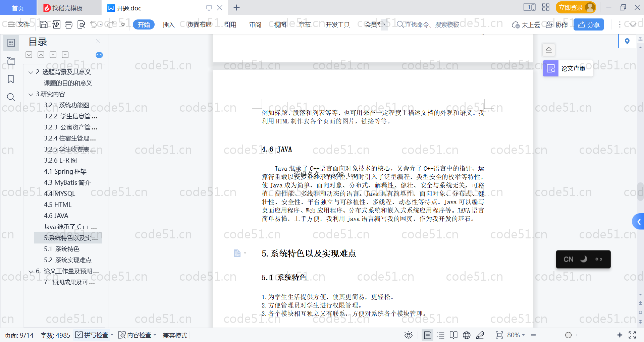Toggle CN input language indicator

(568, 259)
